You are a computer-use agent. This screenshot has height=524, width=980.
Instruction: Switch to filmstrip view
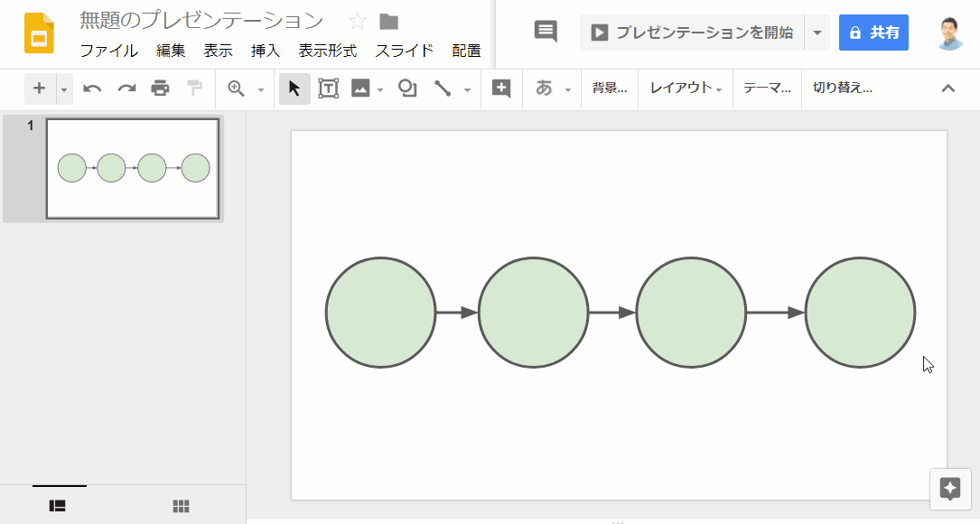[x=58, y=506]
